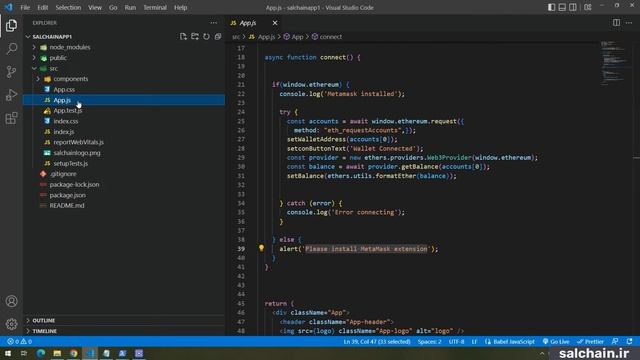
Task: Open the Selection menu
Action: pos(68,7)
